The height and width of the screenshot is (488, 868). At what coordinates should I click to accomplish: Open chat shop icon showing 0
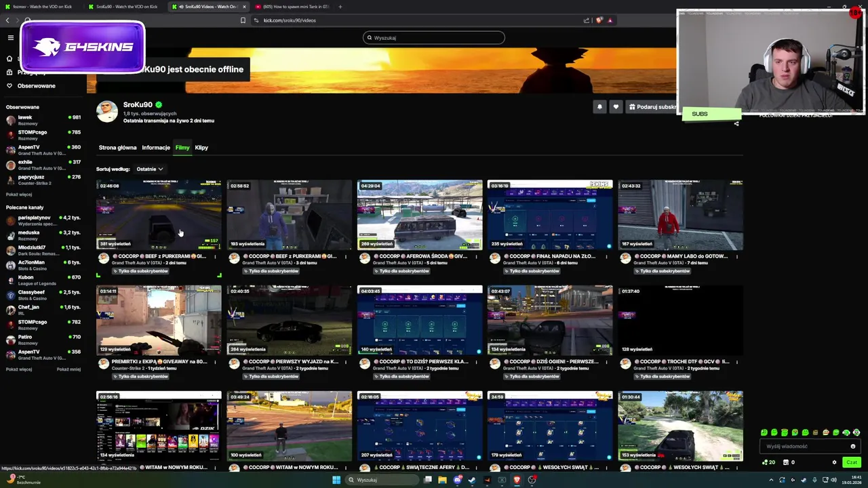(788, 462)
